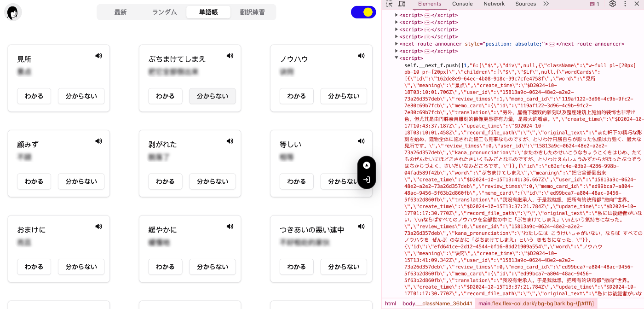
Task: Select the 単語帳 tab
Action: click(x=208, y=12)
